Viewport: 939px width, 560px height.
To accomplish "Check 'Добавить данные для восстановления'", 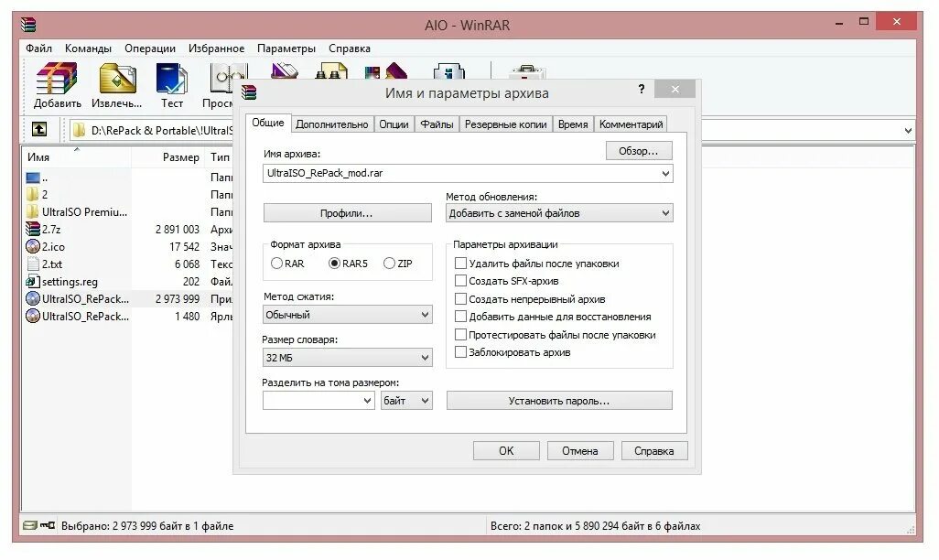I will pos(460,317).
